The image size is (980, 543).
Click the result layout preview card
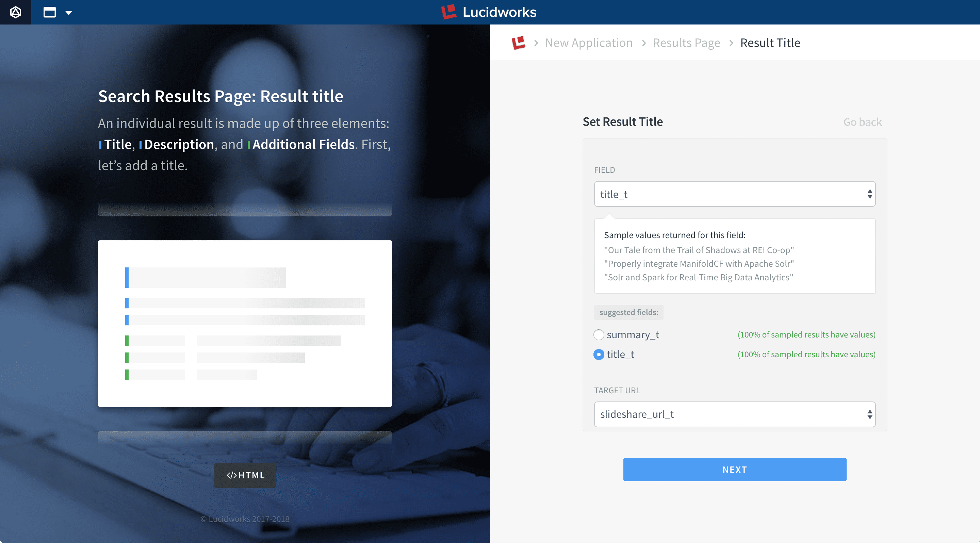[245, 324]
